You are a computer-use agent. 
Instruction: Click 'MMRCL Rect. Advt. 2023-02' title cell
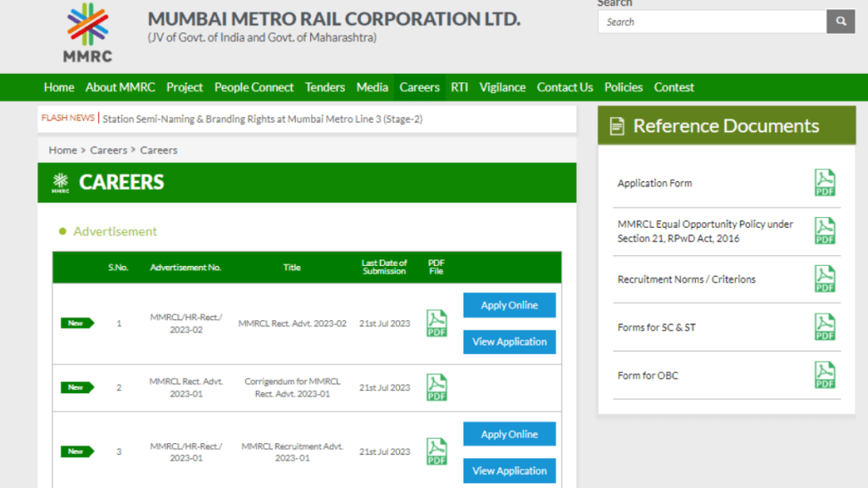pos(292,323)
